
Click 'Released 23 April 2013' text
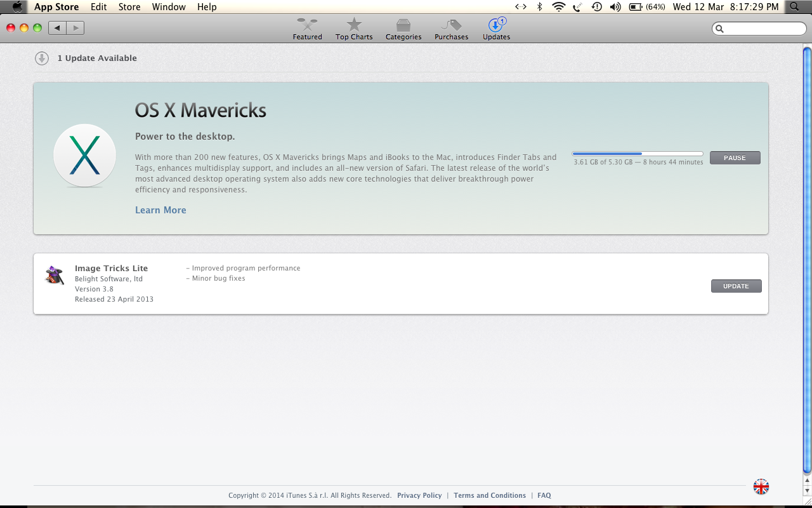114,299
